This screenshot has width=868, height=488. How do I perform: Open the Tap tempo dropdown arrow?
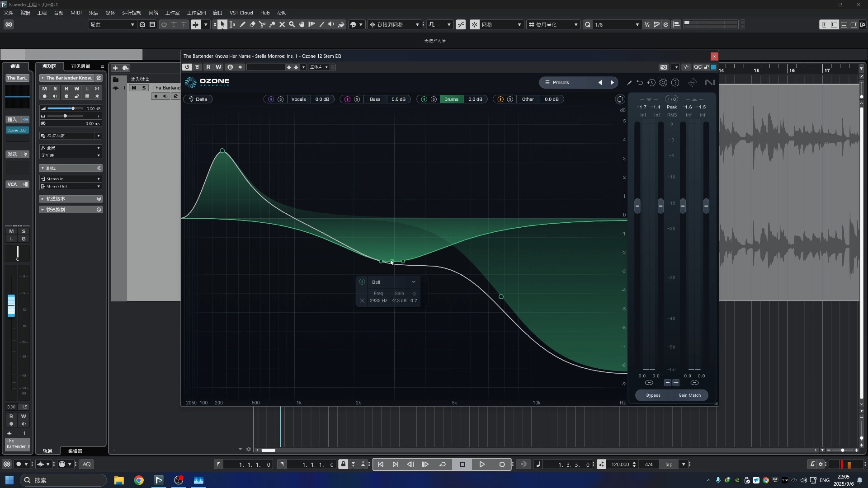(684, 465)
